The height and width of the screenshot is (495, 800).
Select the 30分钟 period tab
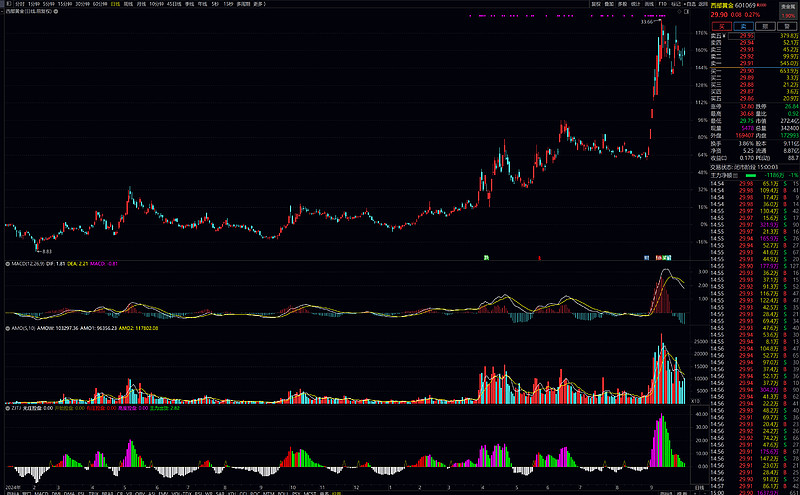[81, 4]
